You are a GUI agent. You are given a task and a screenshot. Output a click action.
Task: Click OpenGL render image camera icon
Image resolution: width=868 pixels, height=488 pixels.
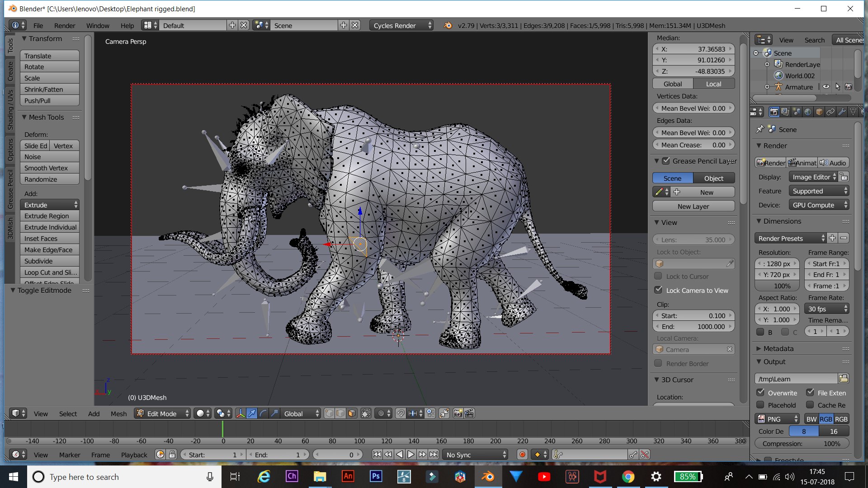[x=458, y=413]
